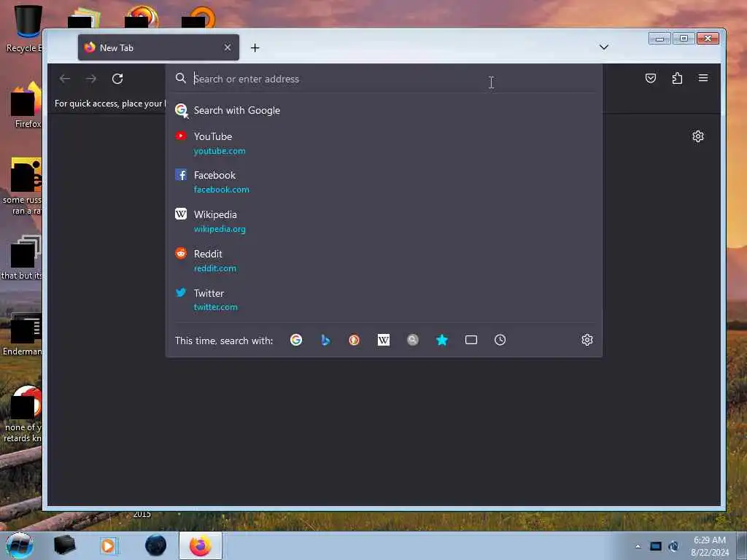
Task: Search this time with DuckDuckGo icon
Action: click(x=354, y=340)
